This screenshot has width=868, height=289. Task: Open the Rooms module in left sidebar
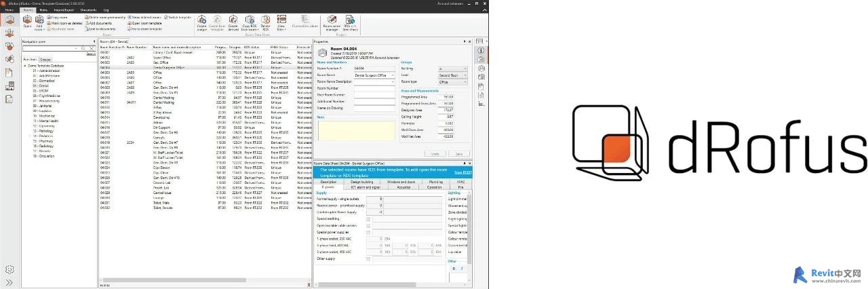pyautogui.click(x=9, y=19)
